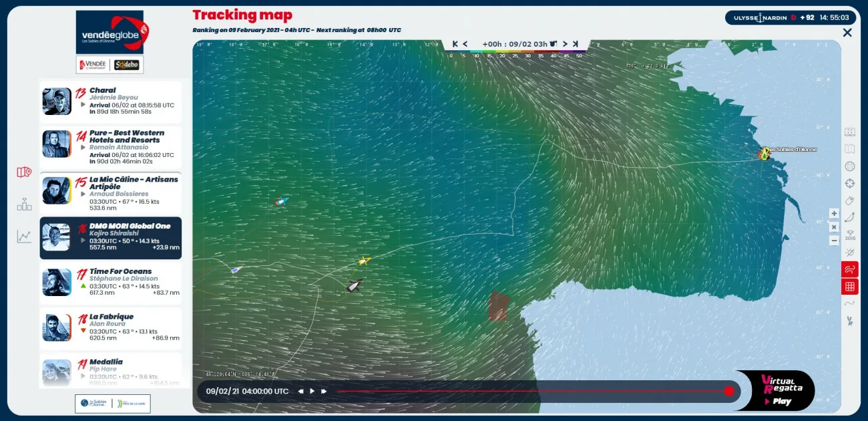
Task: Select the Medallia skipper card
Action: 111,371
